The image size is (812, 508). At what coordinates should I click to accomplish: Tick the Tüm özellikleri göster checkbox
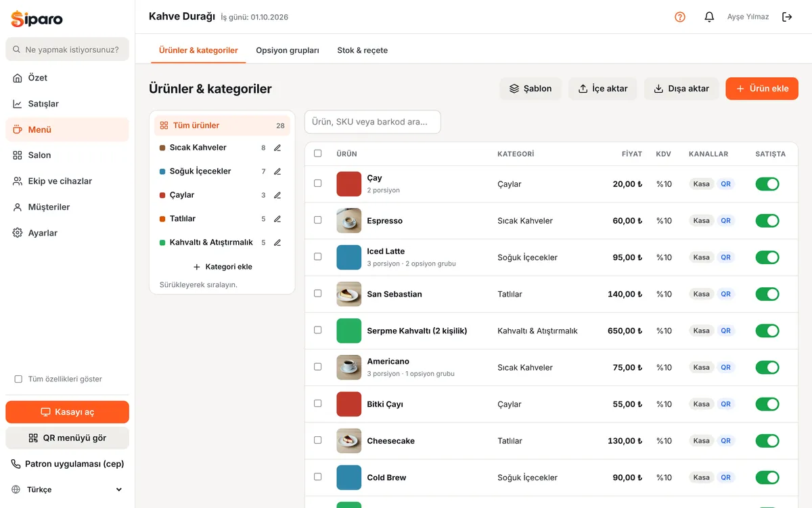coord(18,379)
